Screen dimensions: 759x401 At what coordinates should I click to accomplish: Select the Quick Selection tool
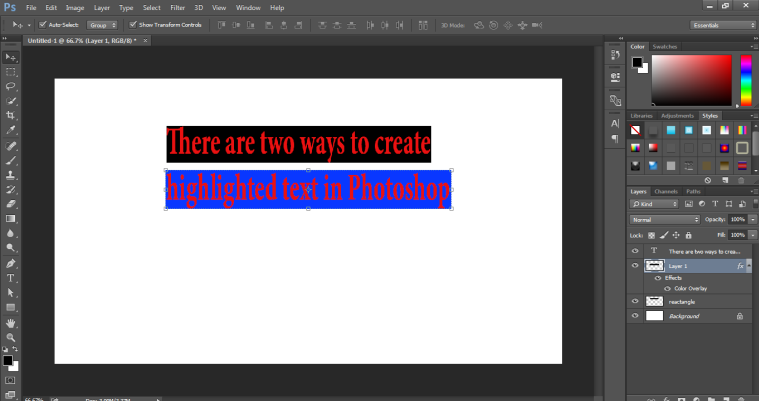pyautogui.click(x=11, y=101)
